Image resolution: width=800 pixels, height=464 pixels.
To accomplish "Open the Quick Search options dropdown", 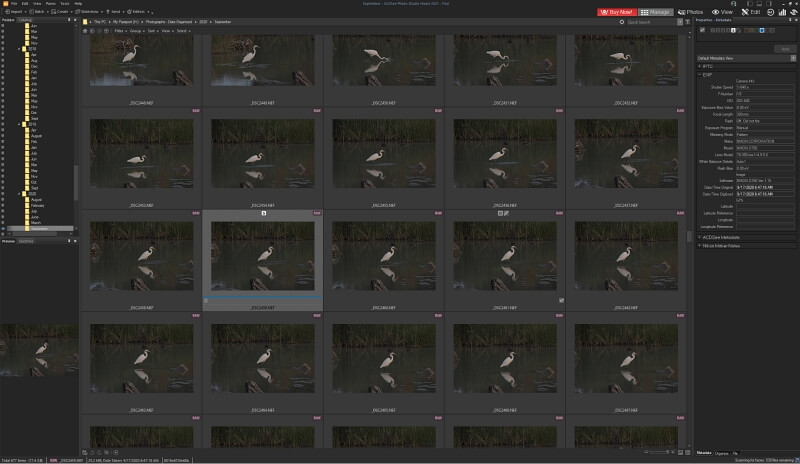I will 680,22.
